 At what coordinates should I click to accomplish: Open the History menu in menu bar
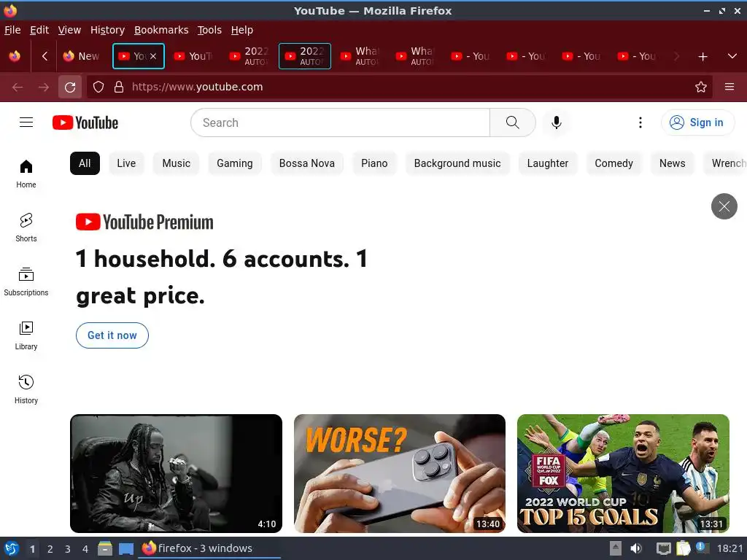click(x=107, y=30)
